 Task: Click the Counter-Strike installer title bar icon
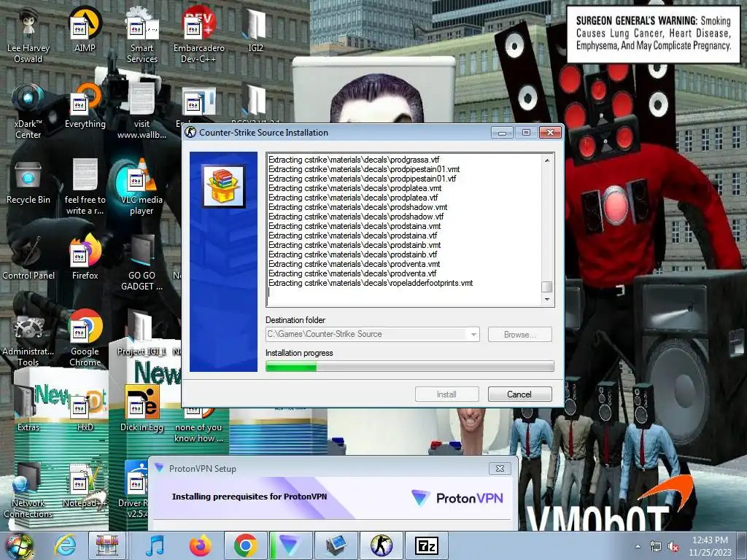(191, 133)
